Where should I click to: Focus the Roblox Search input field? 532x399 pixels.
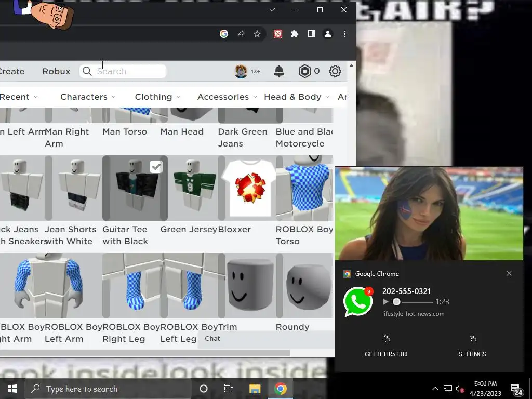(x=123, y=71)
